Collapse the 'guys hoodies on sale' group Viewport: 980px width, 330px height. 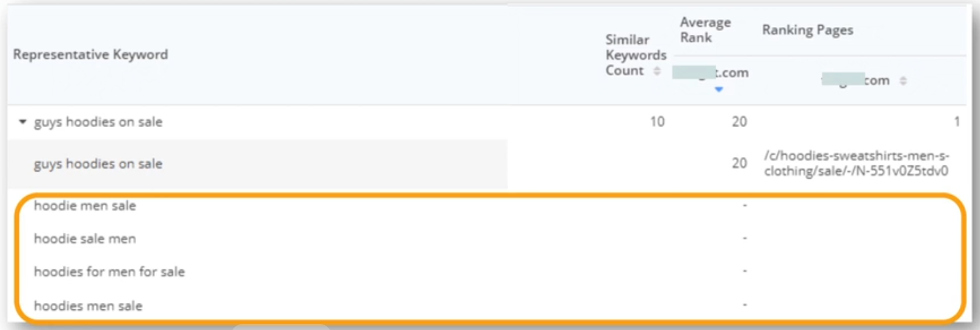point(23,122)
